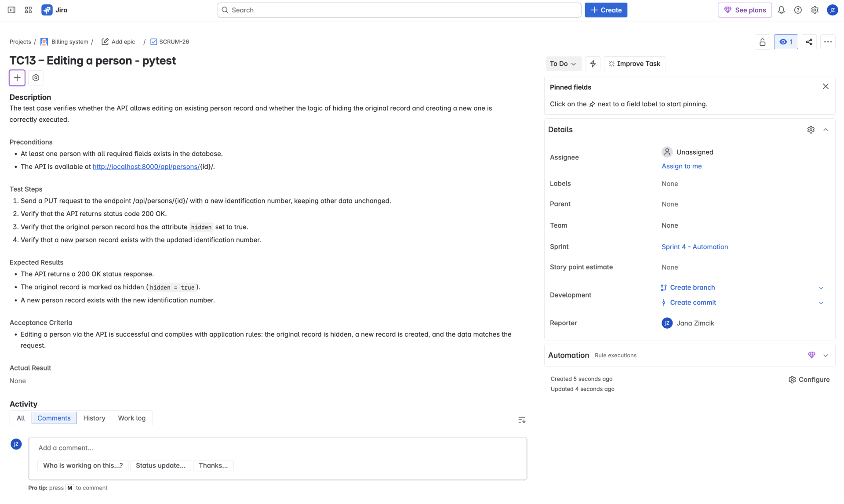Open the notifications bell

pyautogui.click(x=781, y=10)
